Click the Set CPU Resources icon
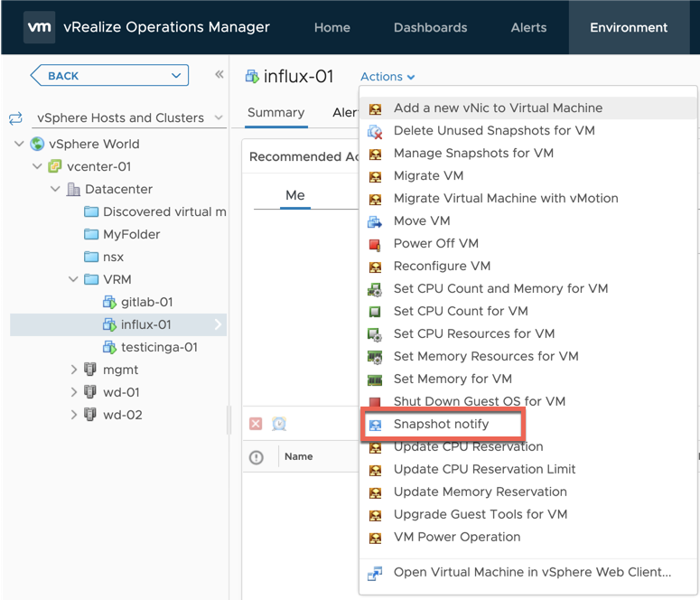Image resolution: width=700 pixels, height=600 pixels. click(375, 334)
